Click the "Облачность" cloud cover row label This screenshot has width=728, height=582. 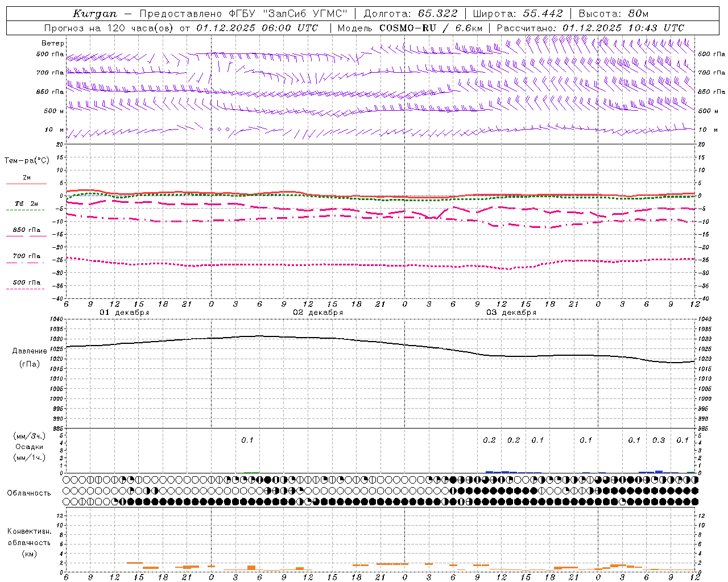[x=29, y=493]
